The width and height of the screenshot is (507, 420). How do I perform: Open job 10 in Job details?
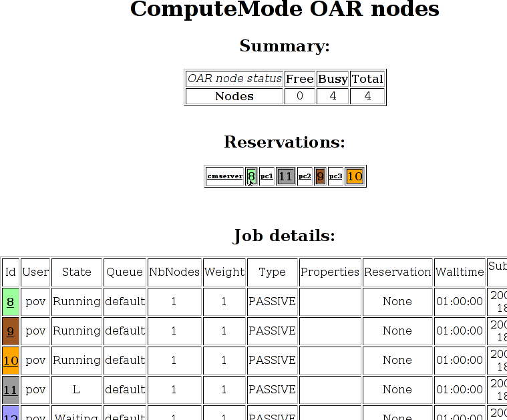[11, 361]
